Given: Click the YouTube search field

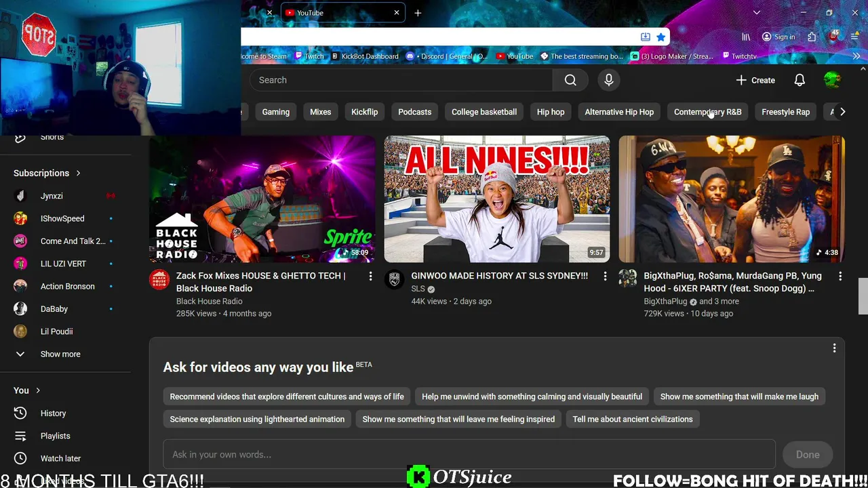Looking at the screenshot, I should (x=401, y=80).
